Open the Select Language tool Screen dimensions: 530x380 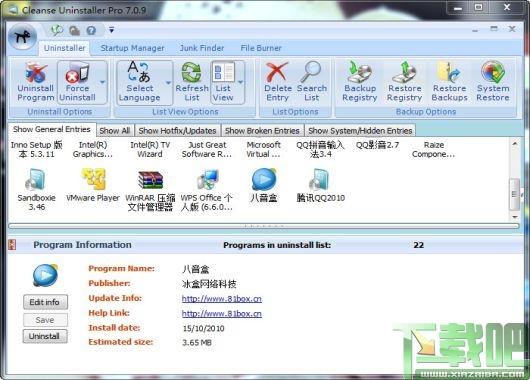tap(140, 82)
